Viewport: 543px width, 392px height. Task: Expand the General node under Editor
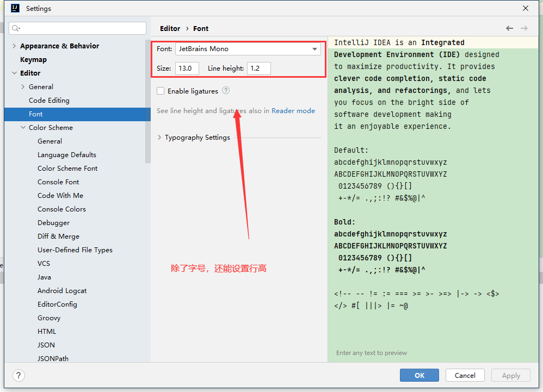tap(23, 86)
